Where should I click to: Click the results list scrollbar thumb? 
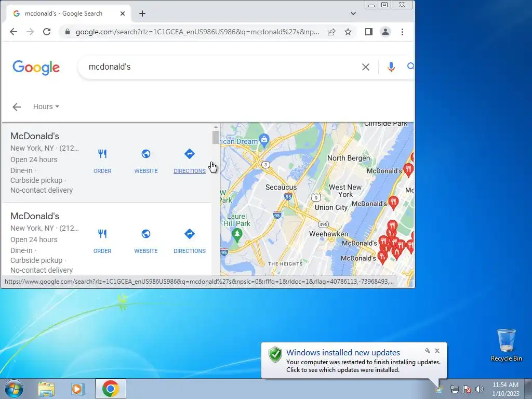click(x=216, y=137)
